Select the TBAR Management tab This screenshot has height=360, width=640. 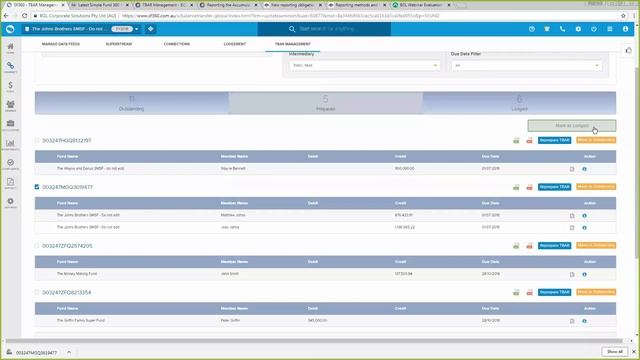[293, 44]
